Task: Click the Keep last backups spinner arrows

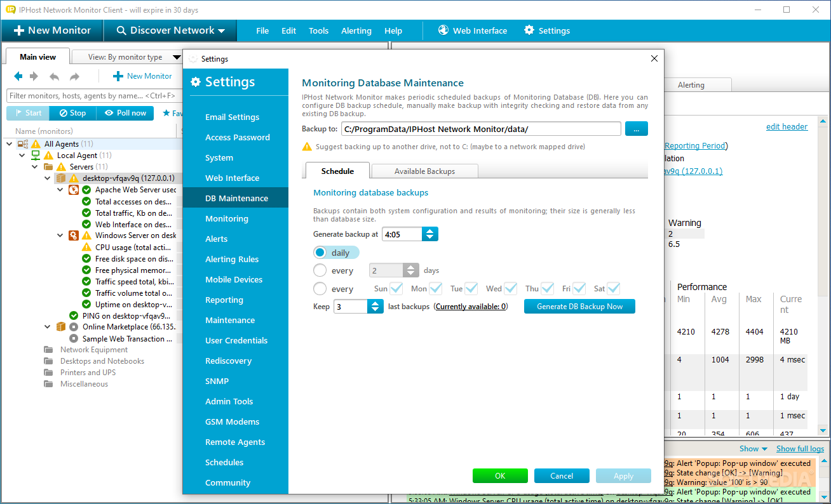Action: (375, 307)
